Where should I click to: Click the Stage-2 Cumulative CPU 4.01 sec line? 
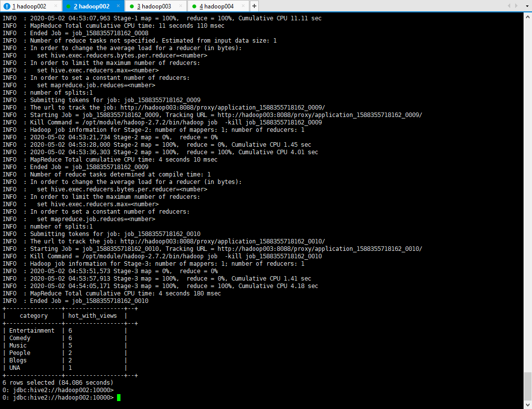point(174,152)
